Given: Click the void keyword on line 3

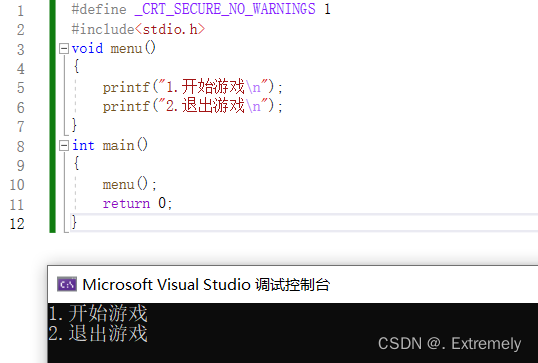Looking at the screenshot, I should point(87,48).
